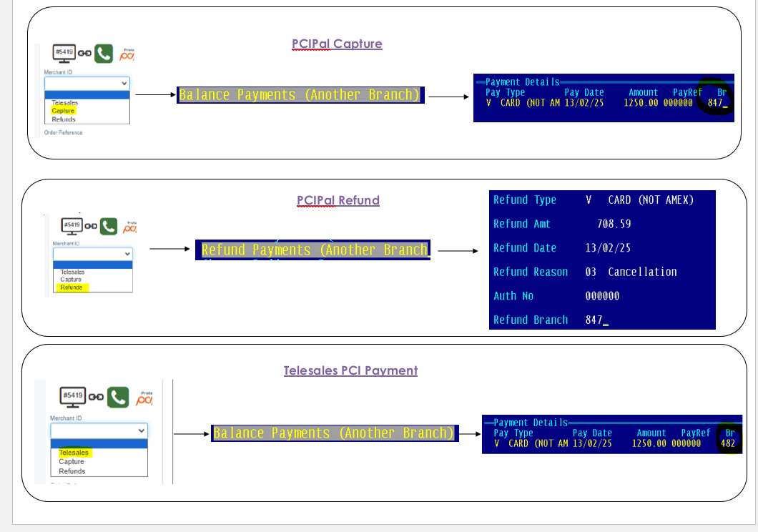Click the #5419 monitor icon in Telesales section
This screenshot has height=532, width=758.
72,396
